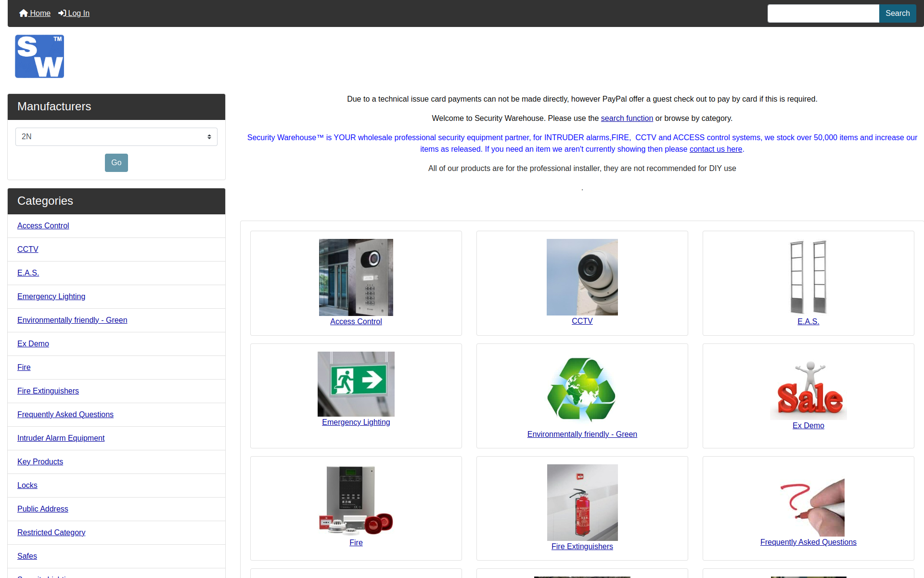924x578 pixels.
Task: Select CCTV in Categories sidebar
Action: 28,249
